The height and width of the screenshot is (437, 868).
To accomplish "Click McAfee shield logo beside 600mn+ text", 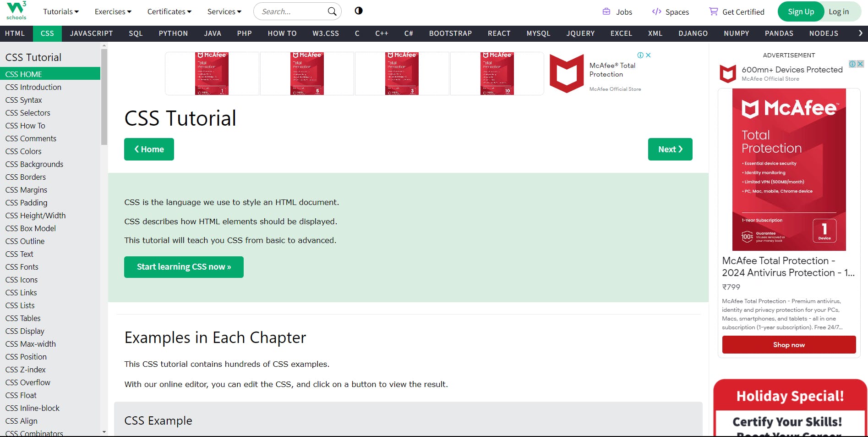I will (728, 73).
